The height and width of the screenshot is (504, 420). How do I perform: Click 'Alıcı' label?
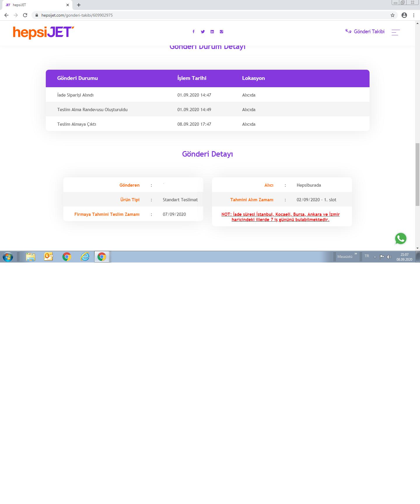(x=269, y=185)
